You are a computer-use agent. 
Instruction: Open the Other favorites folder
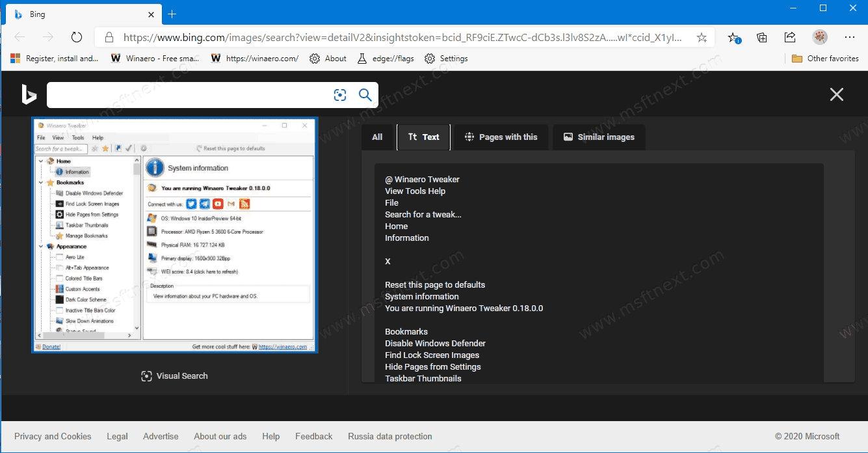[x=825, y=59]
